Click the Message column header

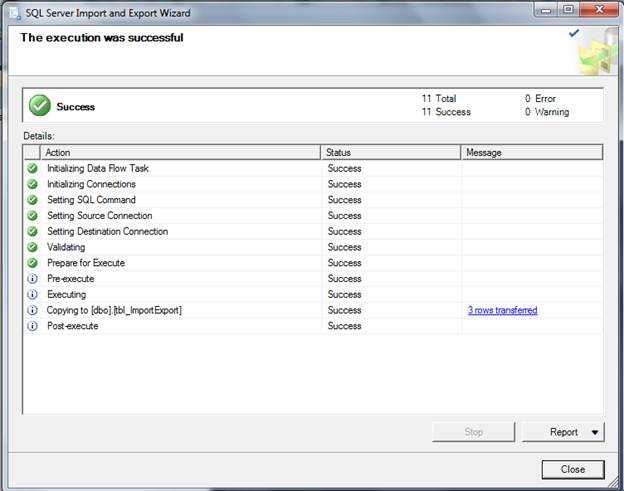[532, 152]
